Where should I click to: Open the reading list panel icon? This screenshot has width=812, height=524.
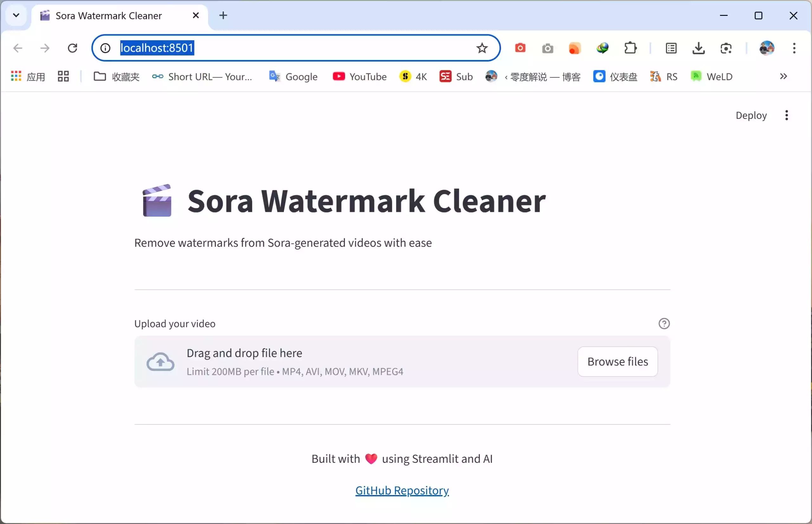pyautogui.click(x=671, y=48)
